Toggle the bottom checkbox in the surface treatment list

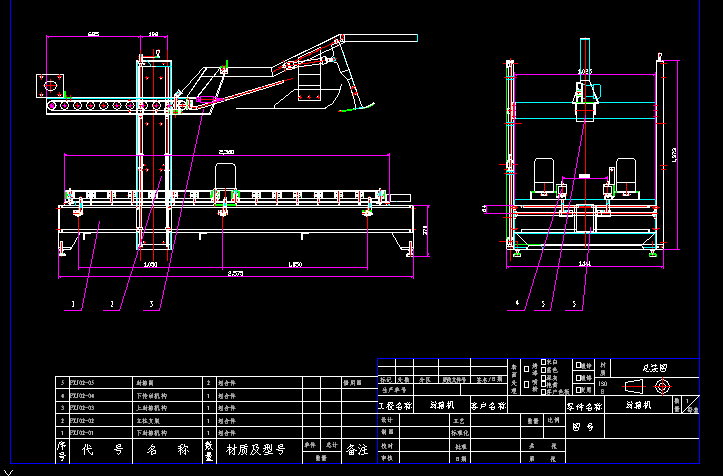coord(543,390)
